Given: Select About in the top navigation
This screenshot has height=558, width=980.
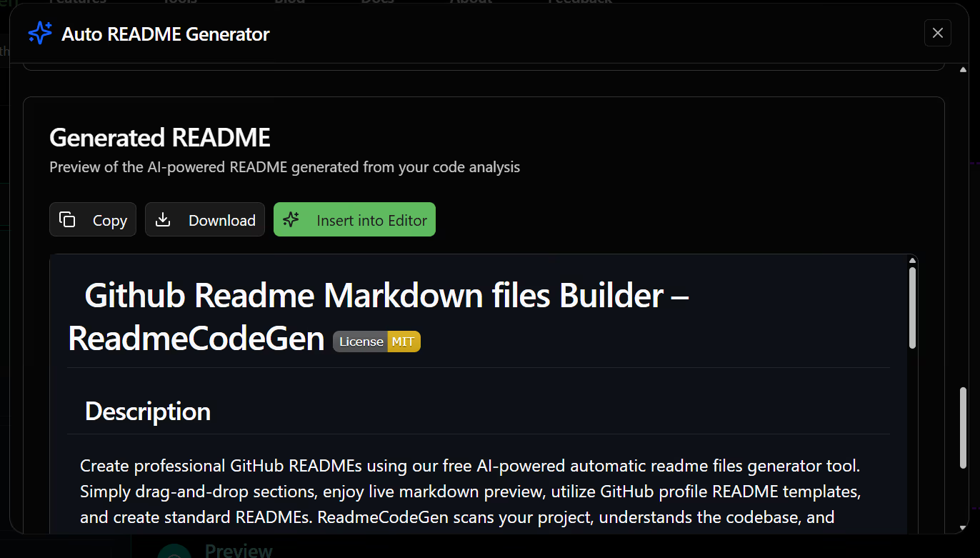Looking at the screenshot, I should pos(471,3).
